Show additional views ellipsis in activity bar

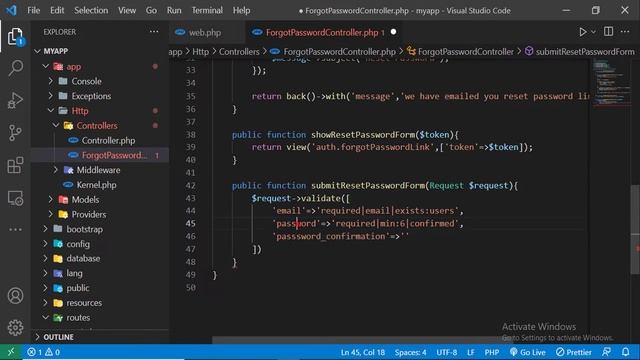16,229
